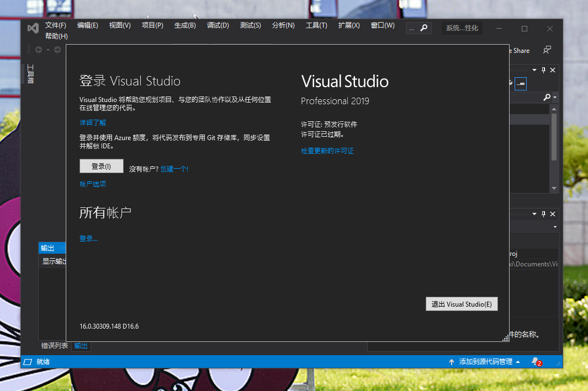The width and height of the screenshot is (588, 391).
Task: Open the feedback icon in the top-right corner
Action: [546, 49]
